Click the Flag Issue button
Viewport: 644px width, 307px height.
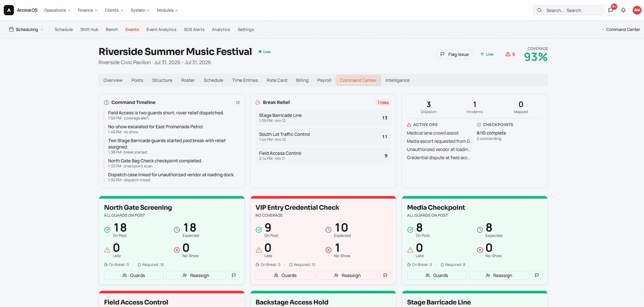(454, 54)
